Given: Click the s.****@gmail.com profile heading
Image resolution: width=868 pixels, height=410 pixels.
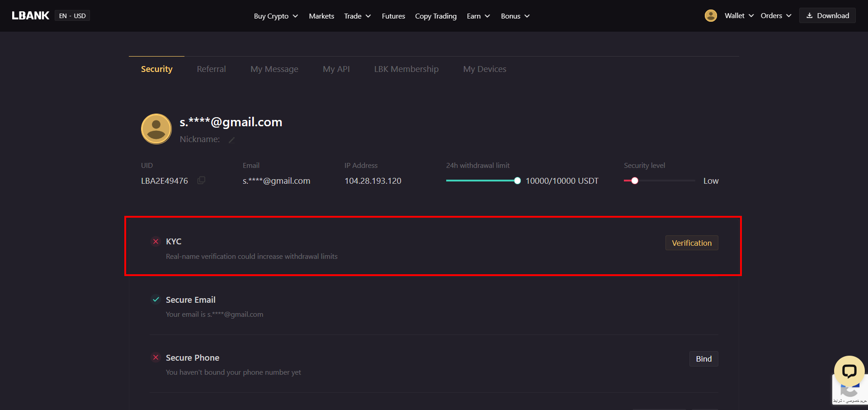Looking at the screenshot, I should tap(231, 122).
